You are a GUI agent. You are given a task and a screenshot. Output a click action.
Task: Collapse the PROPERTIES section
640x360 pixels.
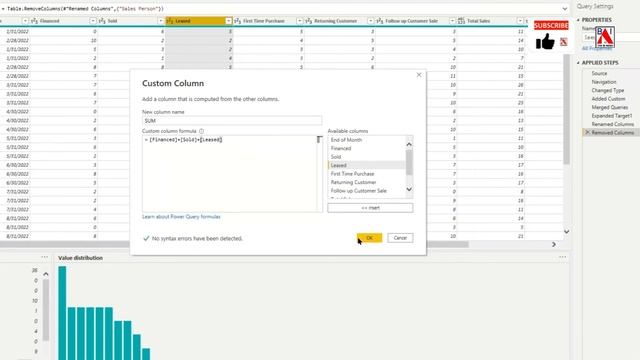578,20
